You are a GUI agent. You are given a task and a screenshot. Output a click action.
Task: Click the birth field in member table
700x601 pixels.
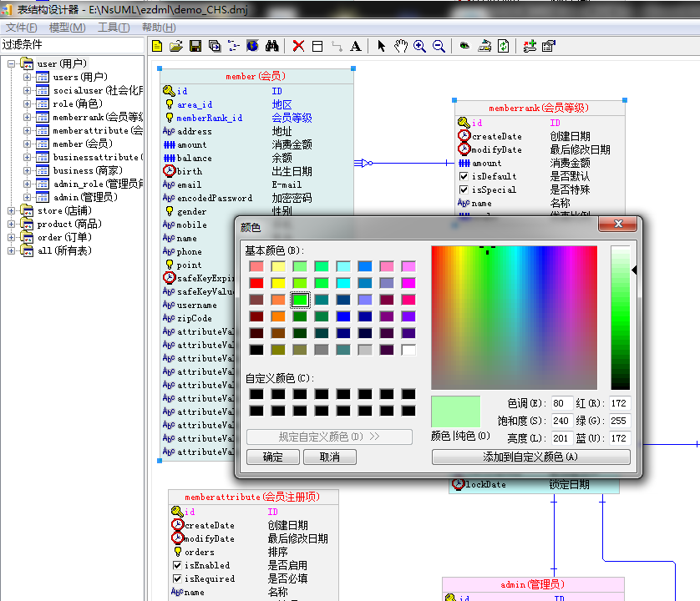tap(190, 171)
